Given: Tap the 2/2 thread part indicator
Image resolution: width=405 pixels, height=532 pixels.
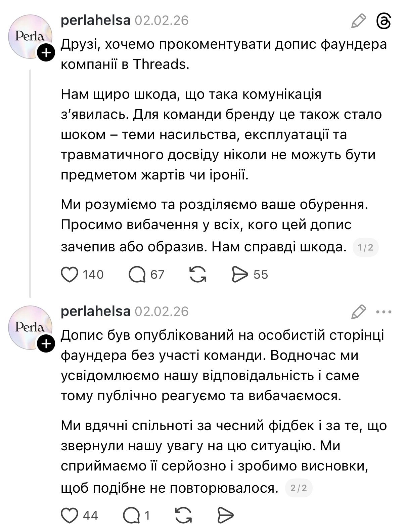Looking at the screenshot, I should click(x=299, y=488).
